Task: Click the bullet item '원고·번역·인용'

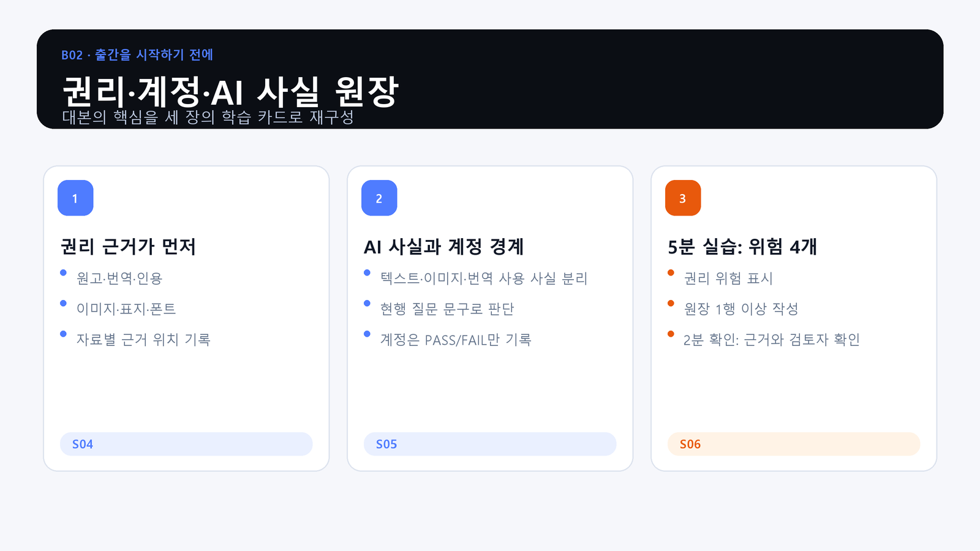Action: (x=119, y=278)
